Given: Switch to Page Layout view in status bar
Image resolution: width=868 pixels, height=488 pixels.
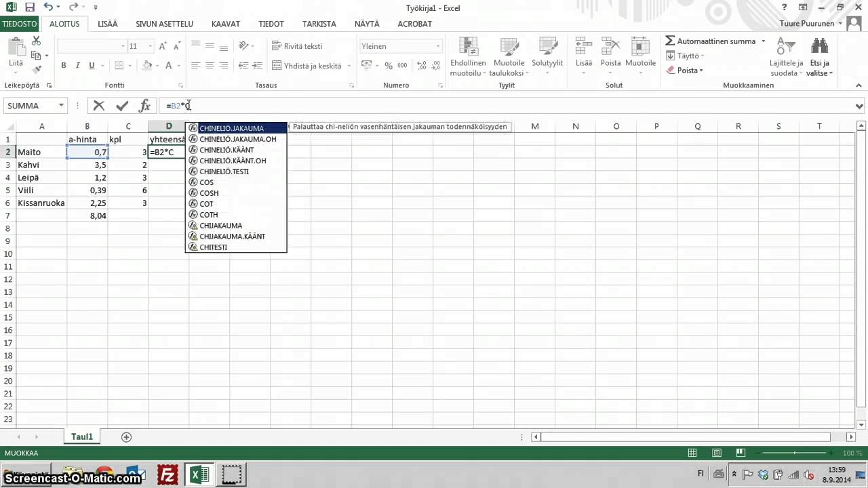Looking at the screenshot, I should pyautogui.click(x=717, y=453).
